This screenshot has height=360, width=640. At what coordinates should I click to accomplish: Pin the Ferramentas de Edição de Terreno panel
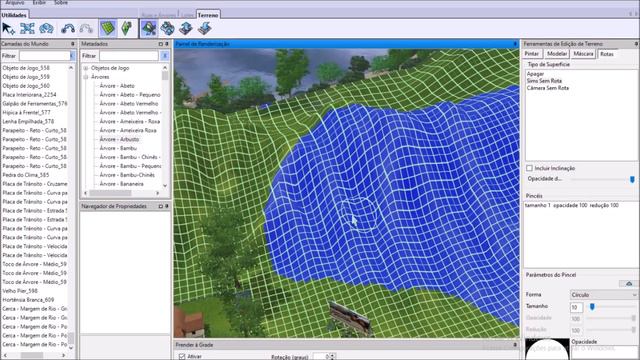coord(636,44)
